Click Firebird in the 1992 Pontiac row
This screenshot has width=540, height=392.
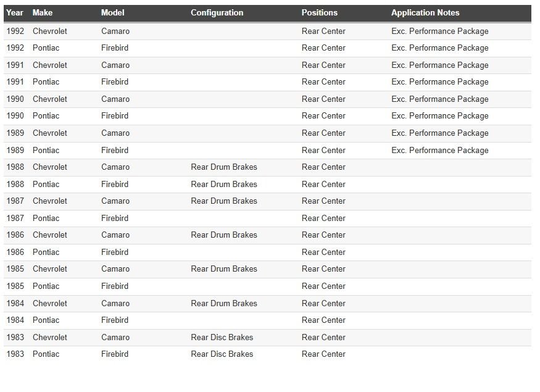click(115, 48)
